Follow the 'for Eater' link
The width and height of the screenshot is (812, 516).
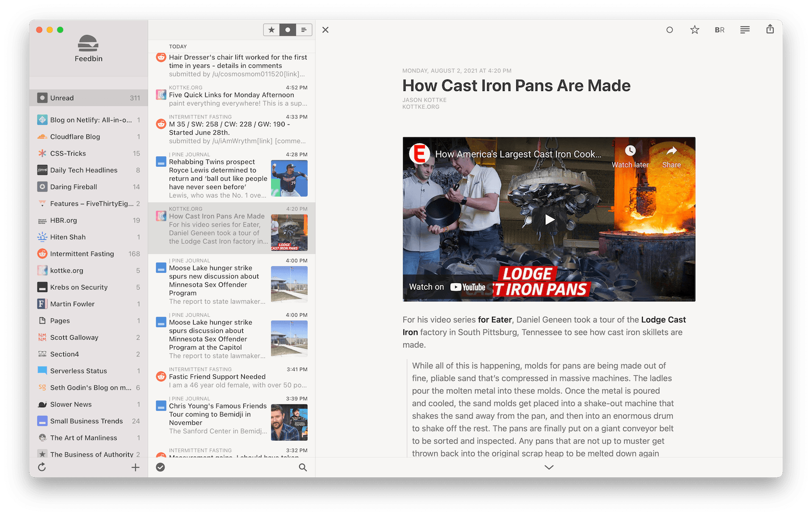click(495, 320)
